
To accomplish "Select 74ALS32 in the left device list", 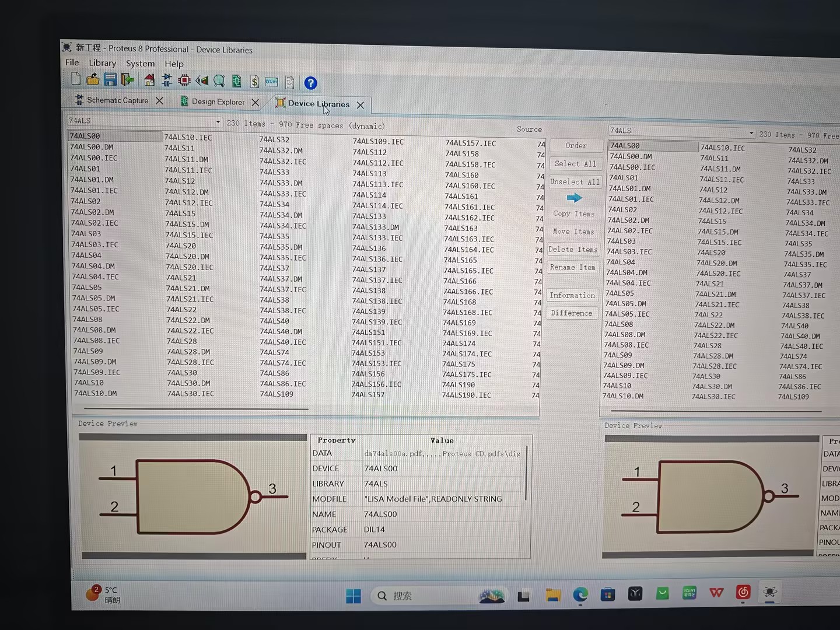I will [x=274, y=139].
